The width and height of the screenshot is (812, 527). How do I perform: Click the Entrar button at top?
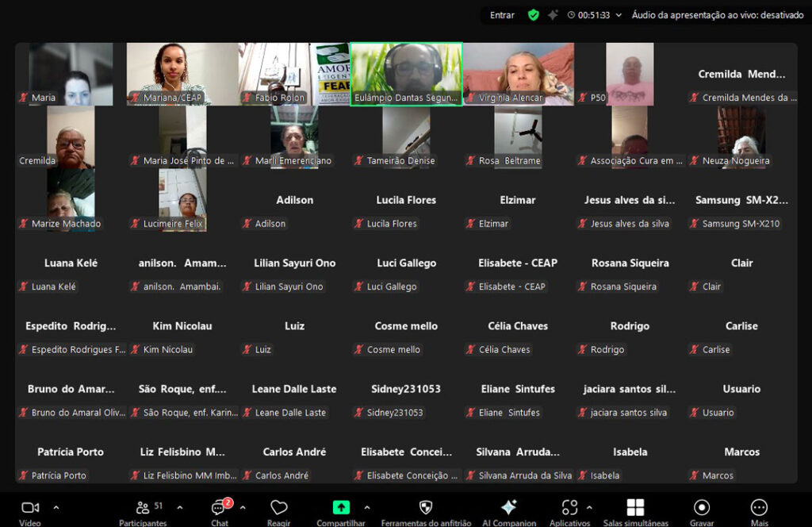pyautogui.click(x=502, y=15)
